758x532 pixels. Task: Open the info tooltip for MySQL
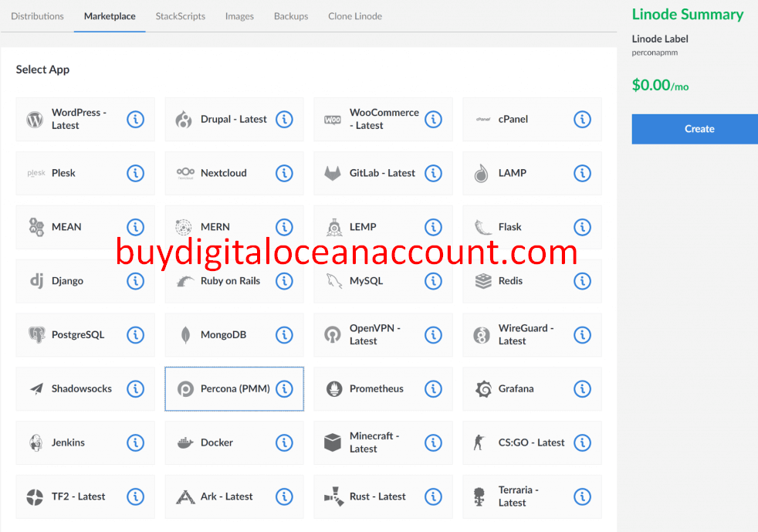(433, 281)
